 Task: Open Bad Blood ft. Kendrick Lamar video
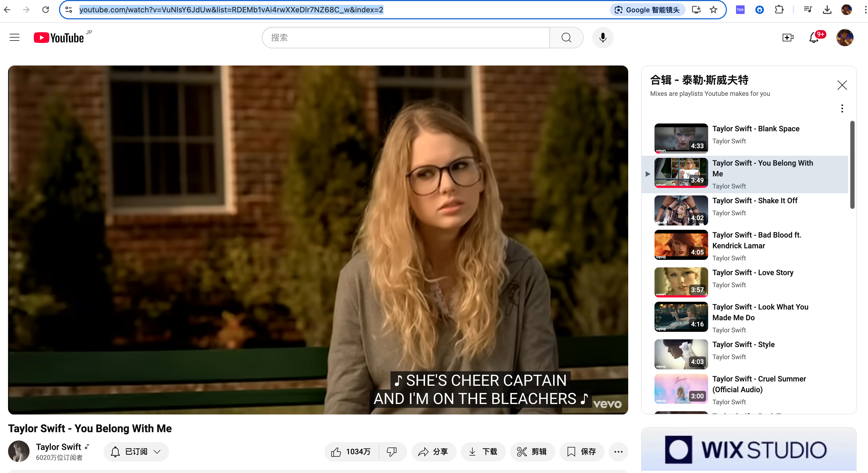pyautogui.click(x=745, y=246)
